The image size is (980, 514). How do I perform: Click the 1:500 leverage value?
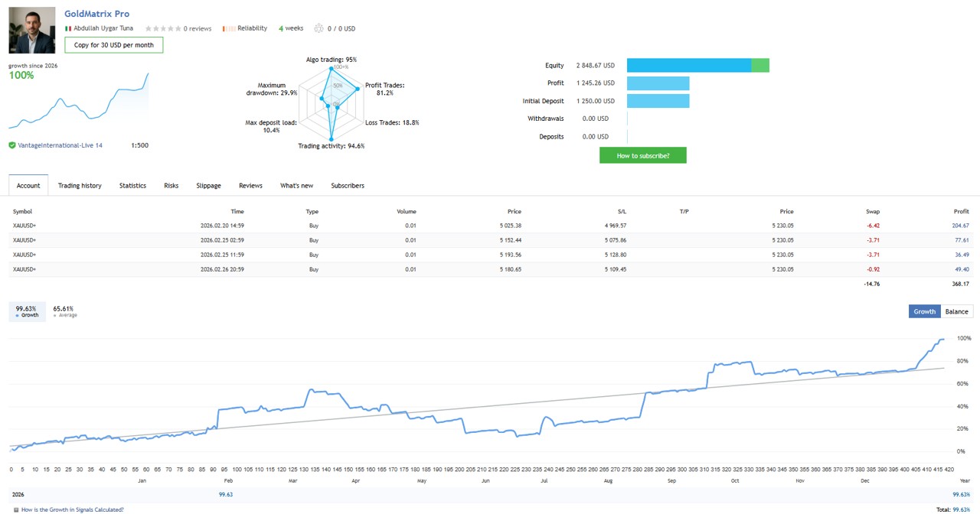(x=139, y=145)
